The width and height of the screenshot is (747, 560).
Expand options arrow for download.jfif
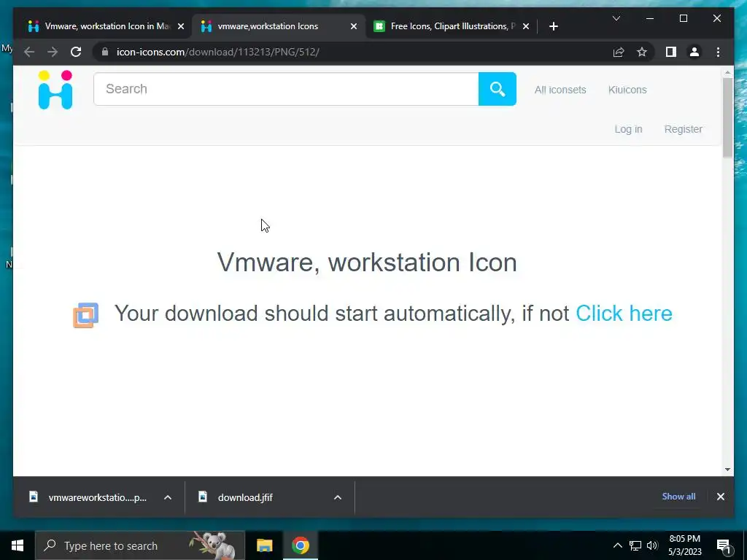(x=337, y=497)
